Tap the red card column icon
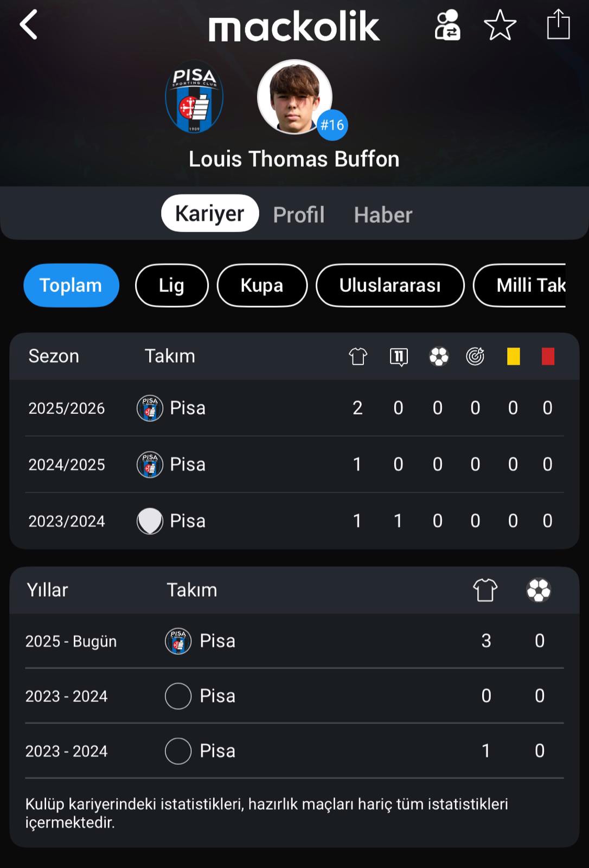 pyautogui.click(x=548, y=356)
